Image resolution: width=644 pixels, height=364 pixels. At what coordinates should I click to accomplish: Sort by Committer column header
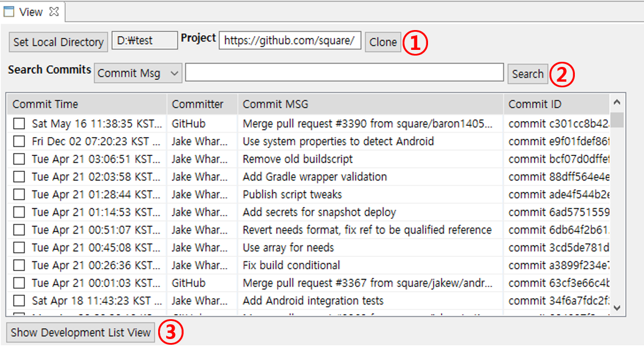coord(202,104)
